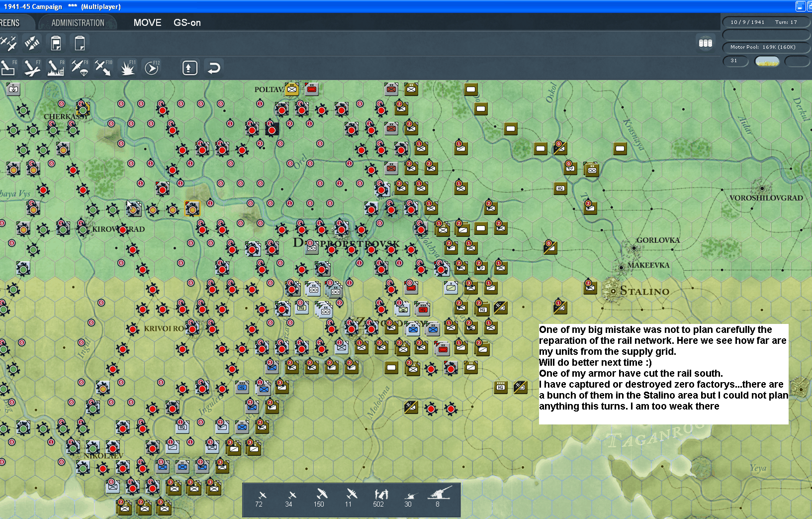Screen dimensions: 812x519
Task: Click the end turn upload button
Action: [x=189, y=67]
